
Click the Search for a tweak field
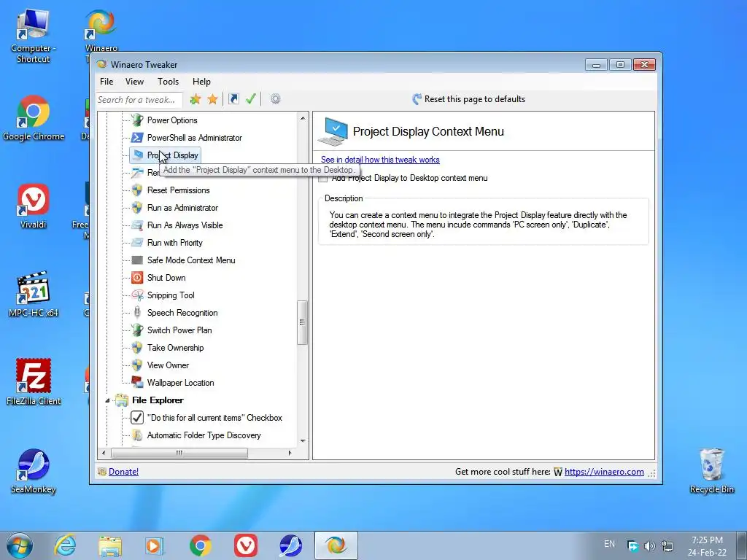click(139, 99)
